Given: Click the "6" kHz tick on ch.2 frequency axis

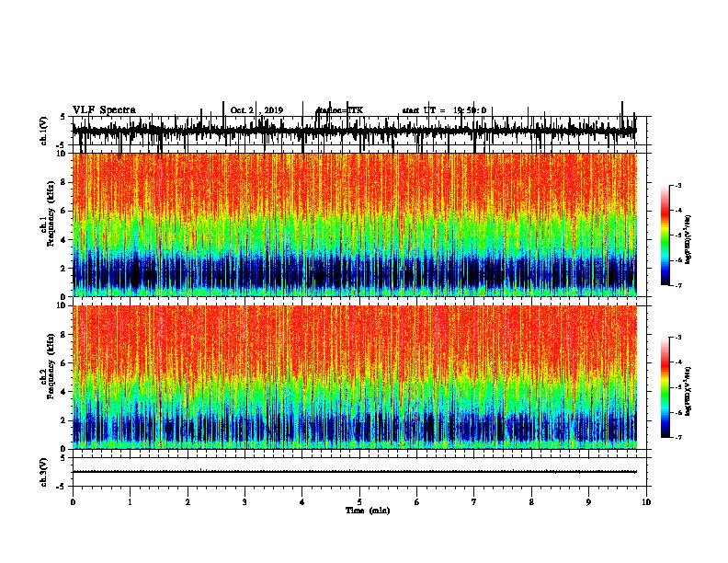Looking at the screenshot, I should tap(64, 362).
